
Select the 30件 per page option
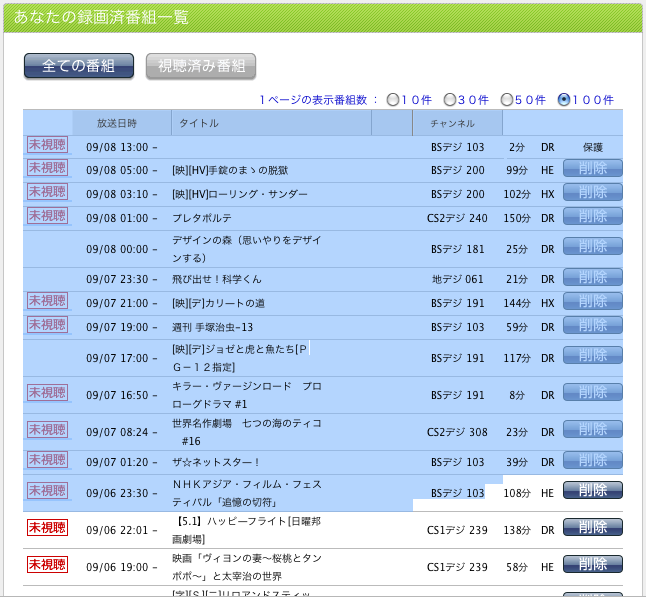click(x=450, y=100)
